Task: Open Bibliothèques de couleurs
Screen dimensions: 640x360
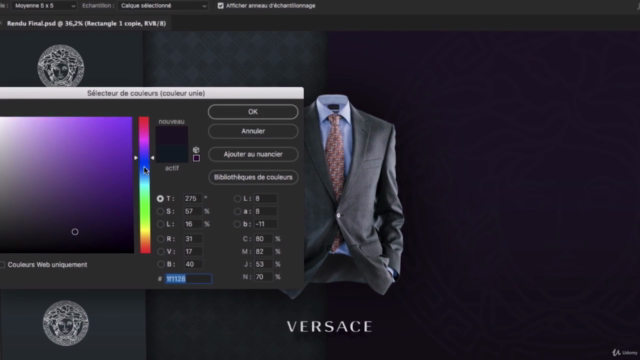Action: [253, 177]
